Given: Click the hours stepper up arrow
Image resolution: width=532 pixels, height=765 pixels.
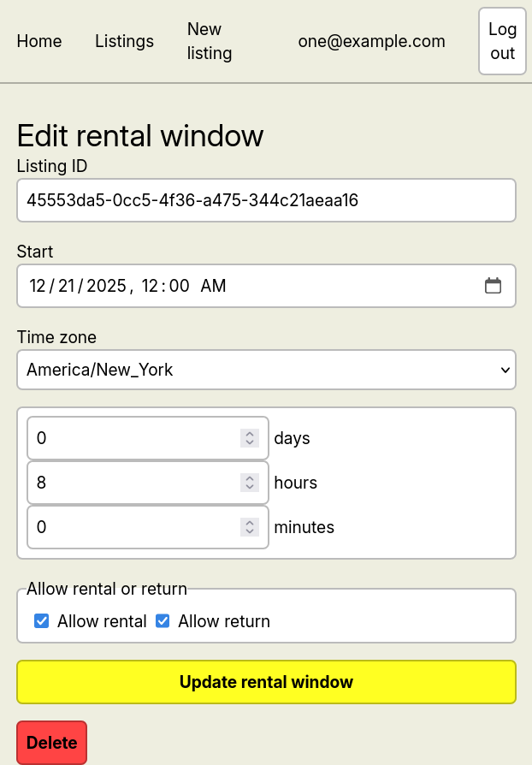Looking at the screenshot, I should [249, 477].
